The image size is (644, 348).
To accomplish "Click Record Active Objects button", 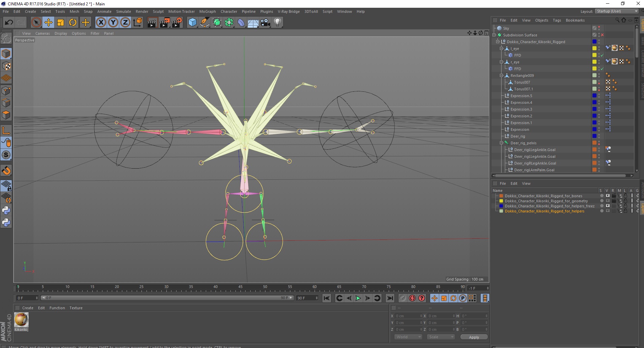I will pos(402,298).
